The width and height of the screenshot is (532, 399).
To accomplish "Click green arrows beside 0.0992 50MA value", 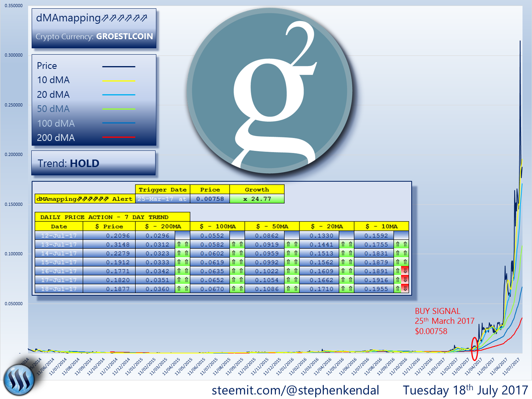I will [x=292, y=262].
